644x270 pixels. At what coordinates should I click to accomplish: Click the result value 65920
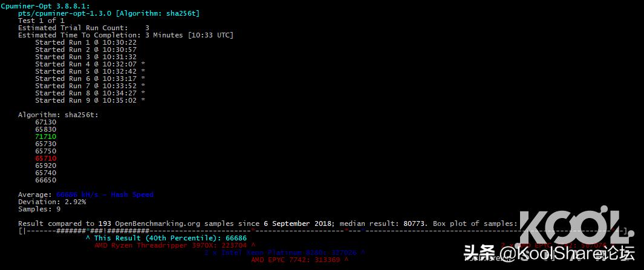45,166
